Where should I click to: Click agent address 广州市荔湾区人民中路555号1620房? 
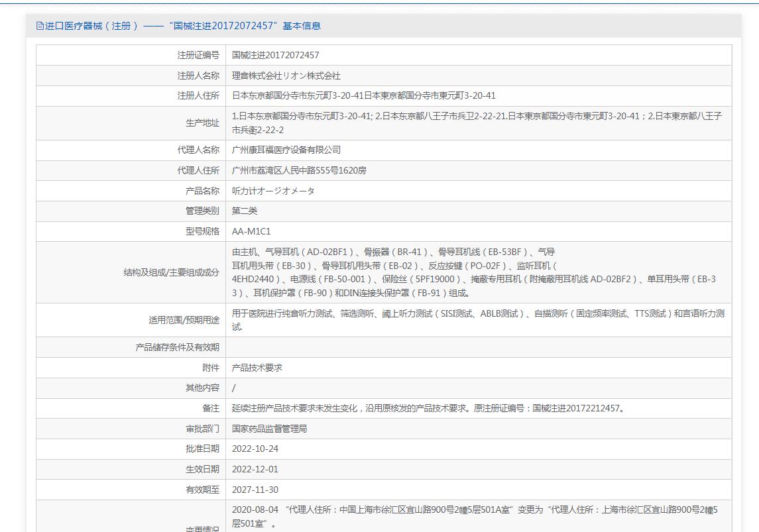point(299,170)
